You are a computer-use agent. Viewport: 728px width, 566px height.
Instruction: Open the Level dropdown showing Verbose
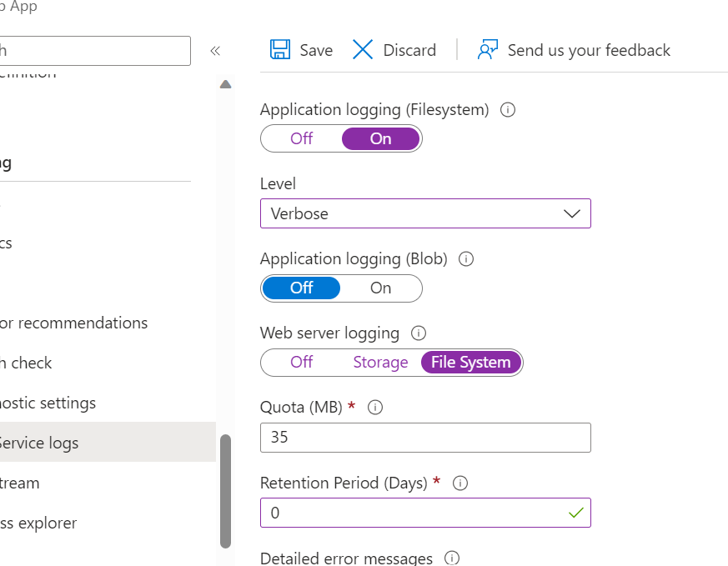pos(425,213)
